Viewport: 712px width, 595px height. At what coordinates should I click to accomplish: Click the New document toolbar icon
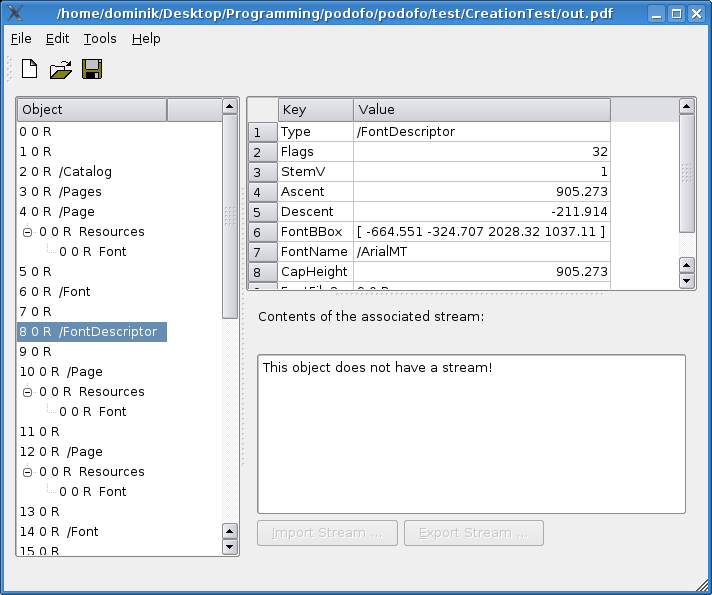coord(30,69)
